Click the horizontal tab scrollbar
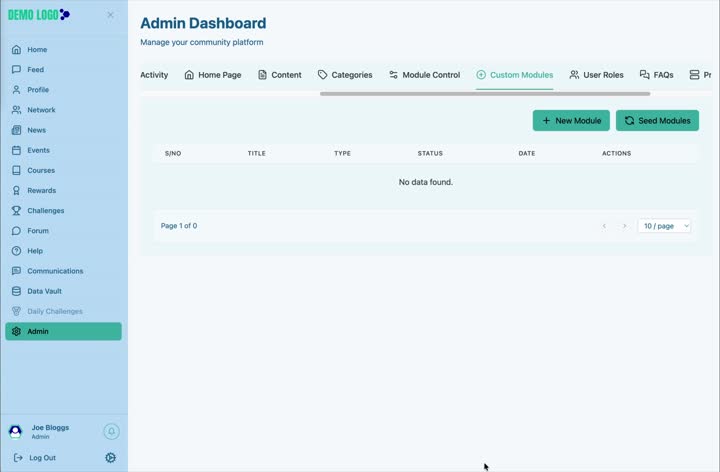720x472 pixels. tap(485, 94)
